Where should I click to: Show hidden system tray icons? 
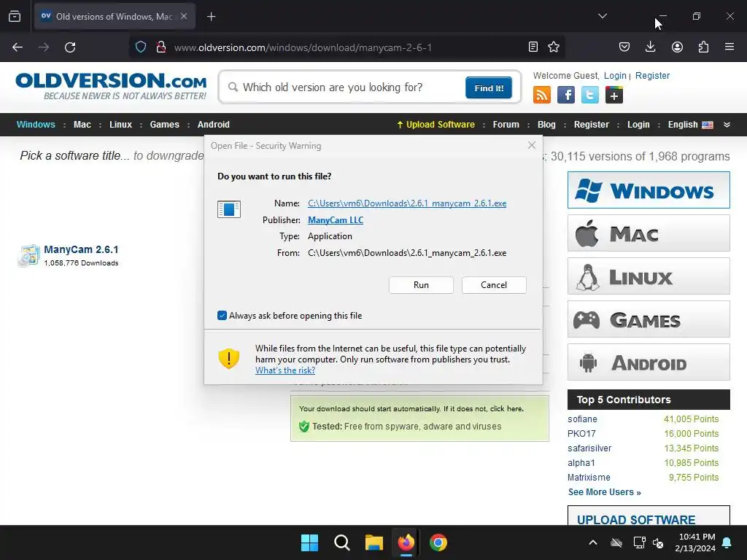click(x=593, y=542)
